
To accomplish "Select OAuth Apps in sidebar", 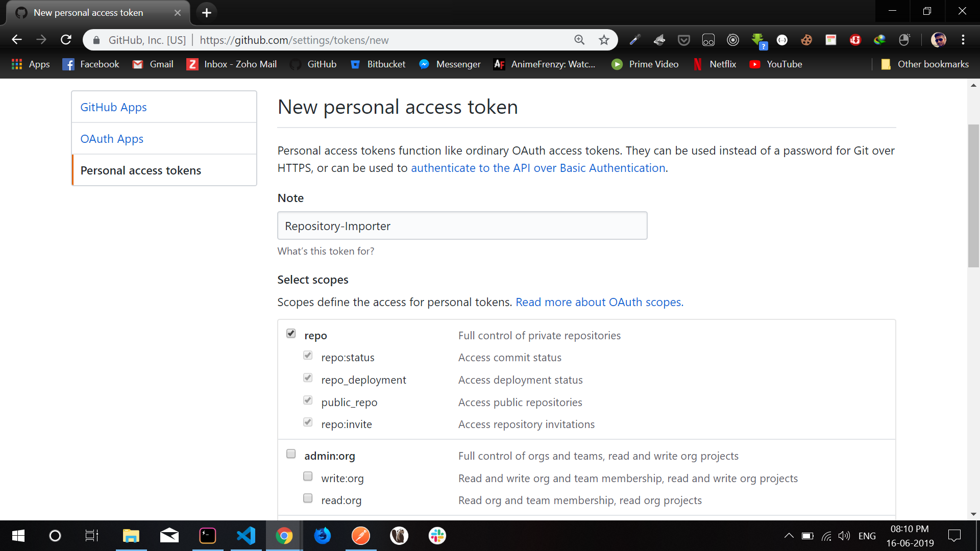I will (112, 139).
